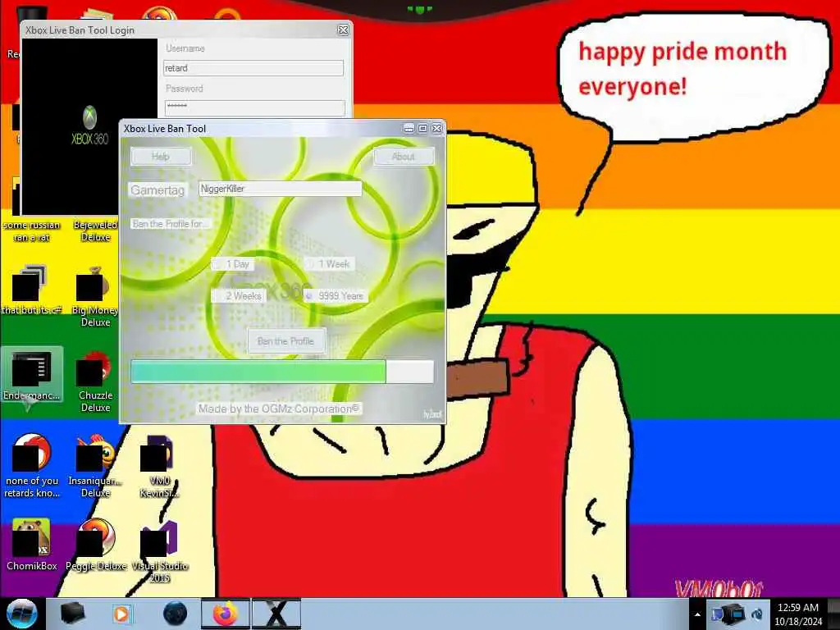The height and width of the screenshot is (630, 840).
Task: Click the Gamertag label
Action: pos(157,190)
